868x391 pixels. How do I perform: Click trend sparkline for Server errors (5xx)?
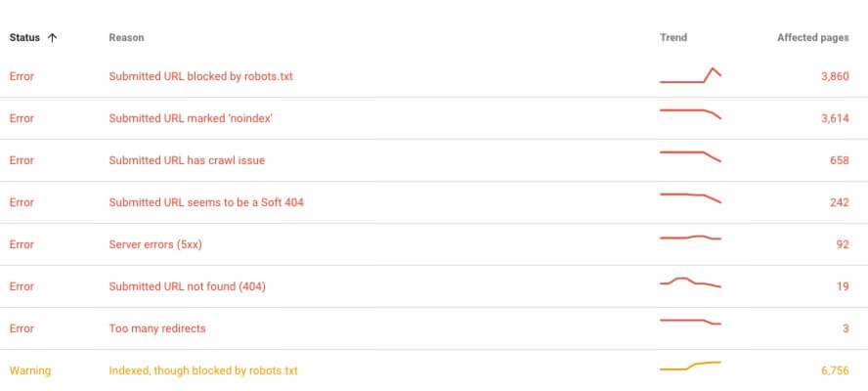(x=690, y=238)
